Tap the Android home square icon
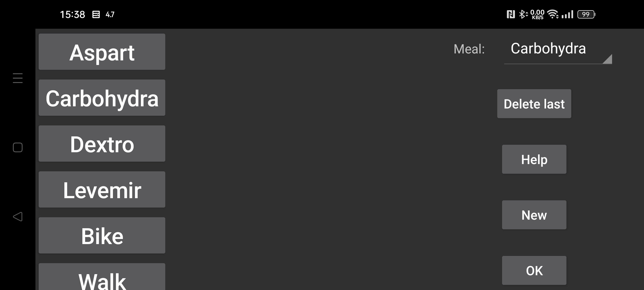Screen dimensions: 644x290 point(18,147)
